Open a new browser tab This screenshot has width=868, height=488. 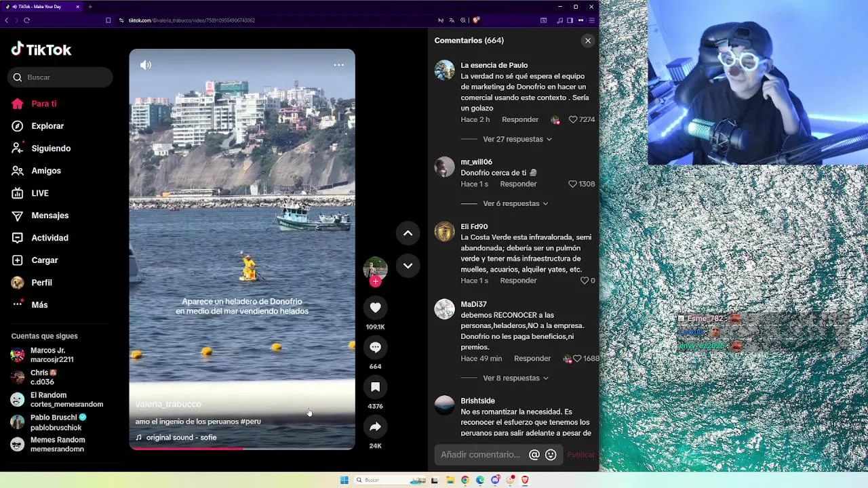coord(90,7)
